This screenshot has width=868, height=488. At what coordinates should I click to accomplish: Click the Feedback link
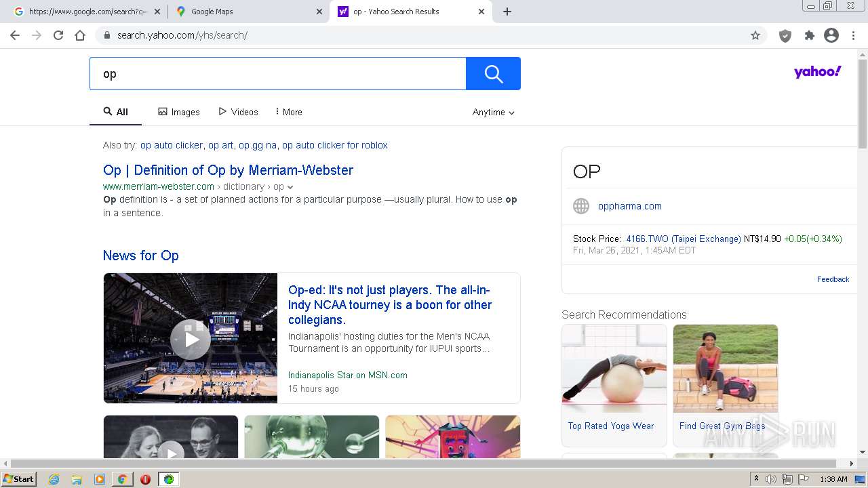833,279
